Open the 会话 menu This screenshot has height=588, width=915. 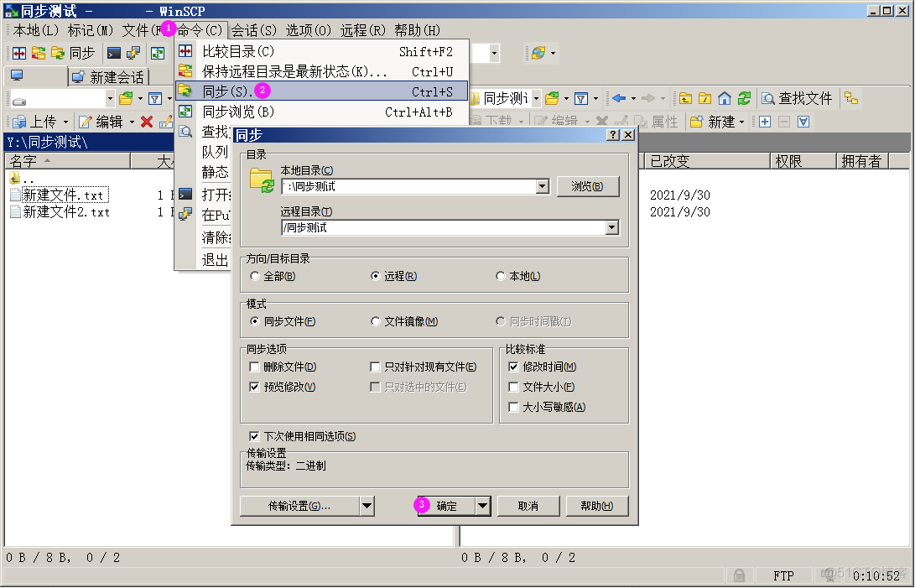(x=254, y=30)
